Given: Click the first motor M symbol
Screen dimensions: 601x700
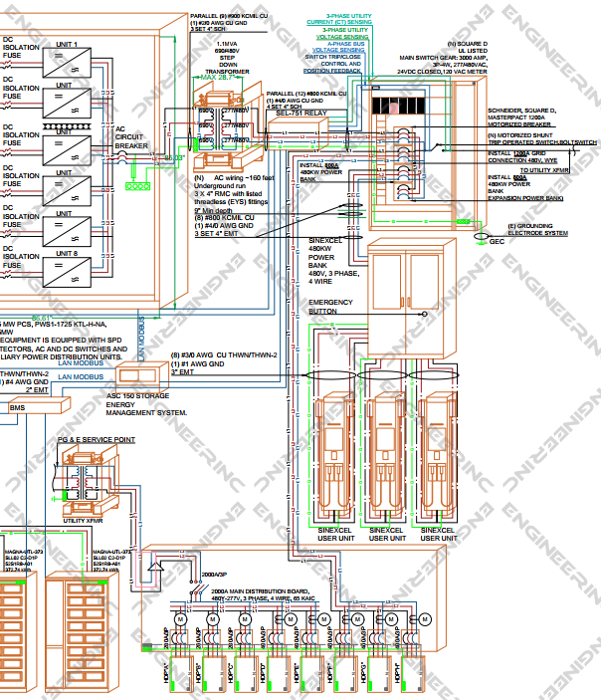Looking at the screenshot, I should (180, 618).
